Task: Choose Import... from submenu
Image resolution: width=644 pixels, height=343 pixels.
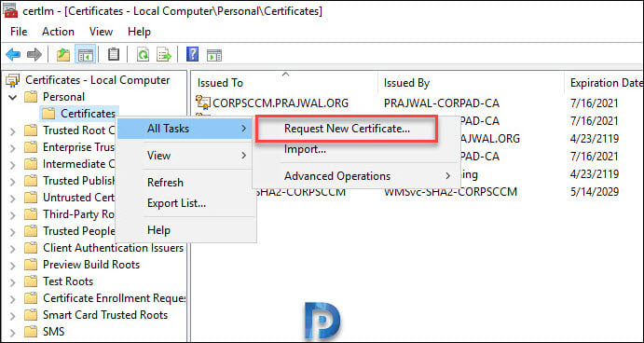Action: coord(305,149)
